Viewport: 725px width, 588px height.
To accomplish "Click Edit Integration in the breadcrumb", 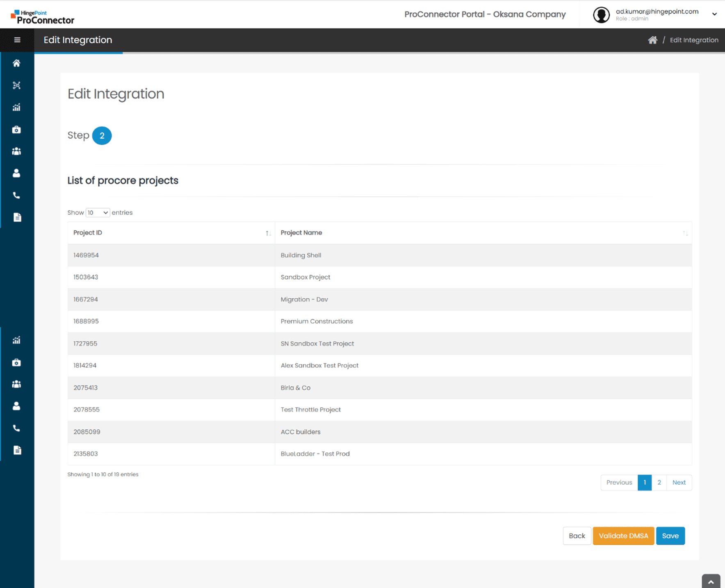I will [x=694, y=40].
